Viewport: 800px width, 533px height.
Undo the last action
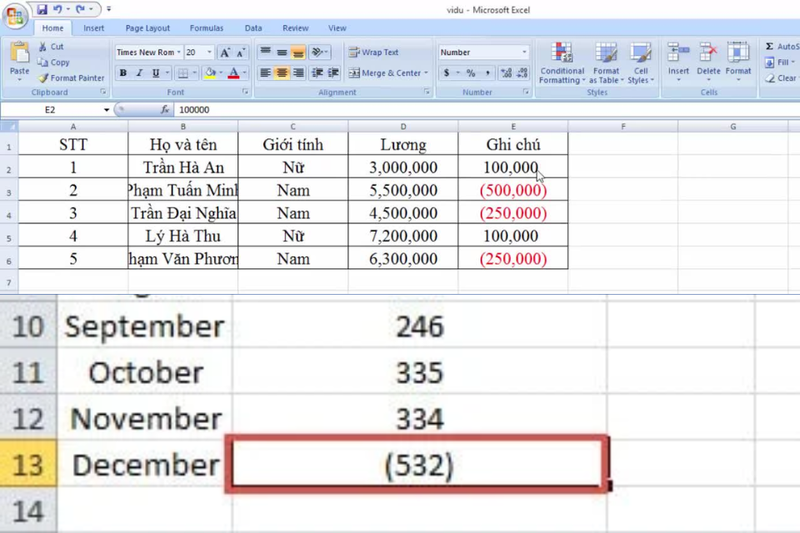point(57,9)
